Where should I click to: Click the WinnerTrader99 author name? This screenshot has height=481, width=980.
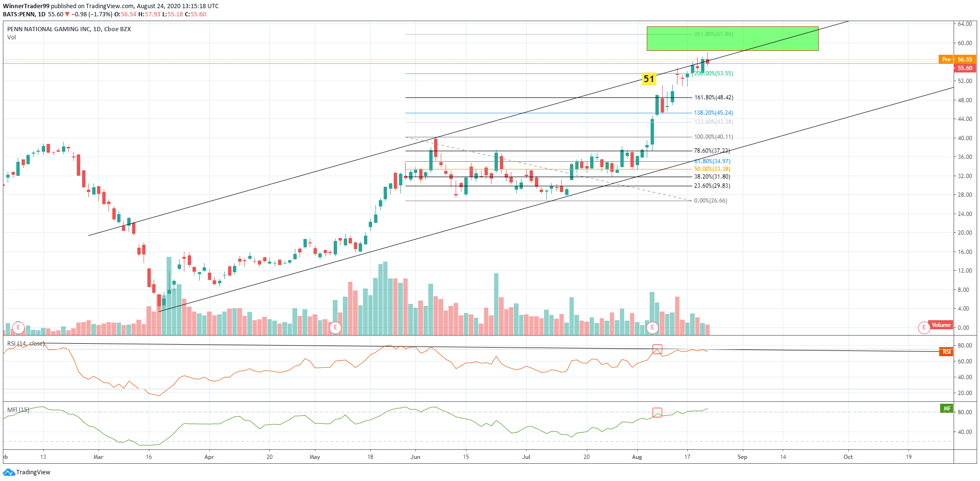pyautogui.click(x=26, y=6)
